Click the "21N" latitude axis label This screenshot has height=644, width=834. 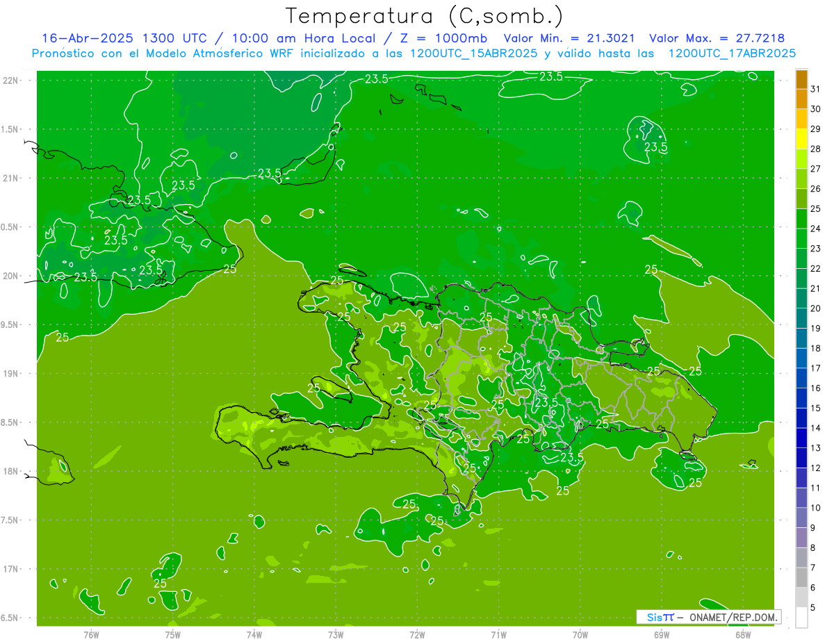(x=10, y=179)
